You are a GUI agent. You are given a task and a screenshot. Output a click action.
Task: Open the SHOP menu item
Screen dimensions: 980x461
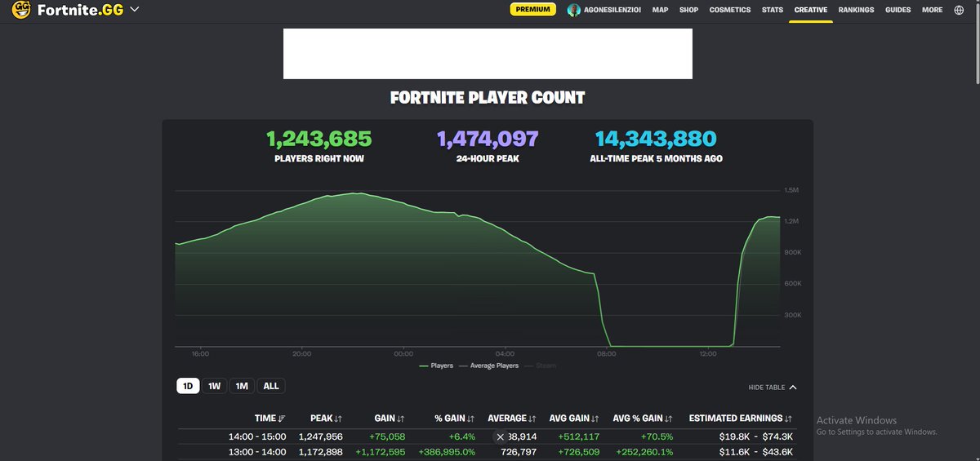(x=688, y=10)
